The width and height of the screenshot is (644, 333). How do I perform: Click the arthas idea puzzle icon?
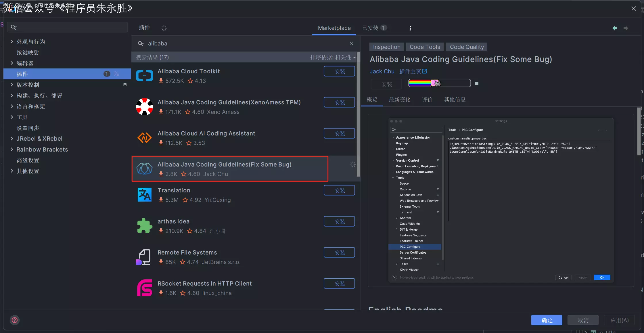click(x=144, y=226)
